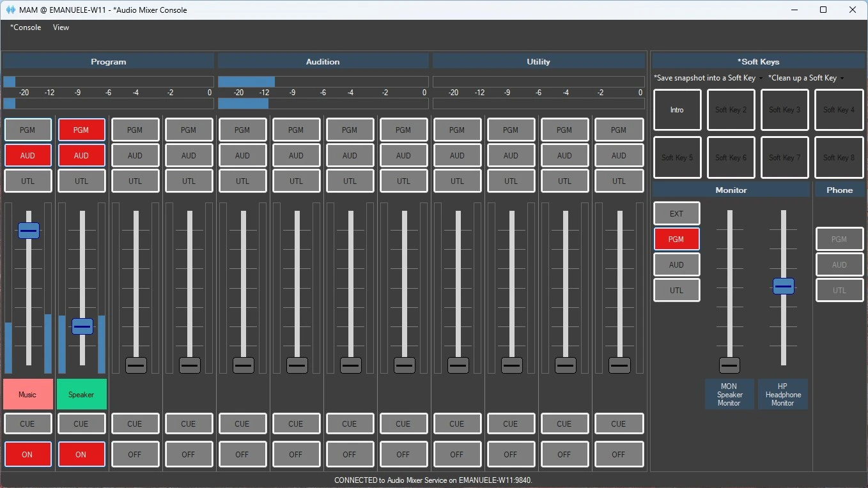868x488 pixels.
Task: Enable PGM bus on Music channel
Action: click(27, 130)
